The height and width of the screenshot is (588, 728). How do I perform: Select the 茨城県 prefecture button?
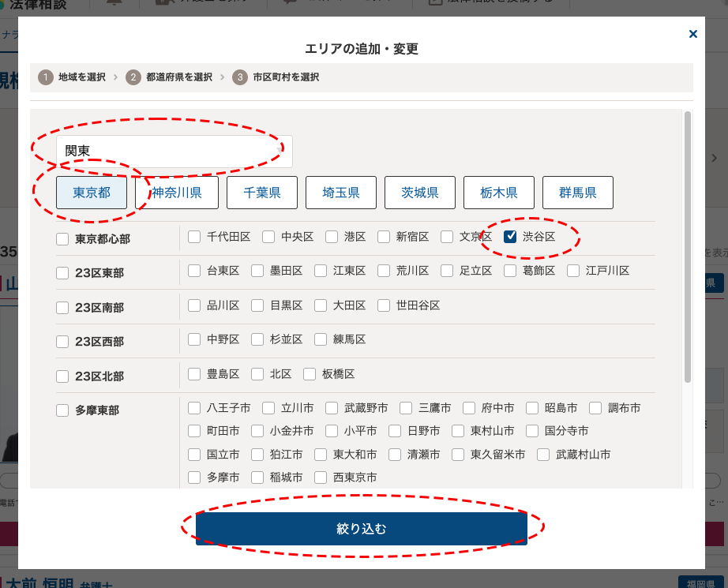420,193
